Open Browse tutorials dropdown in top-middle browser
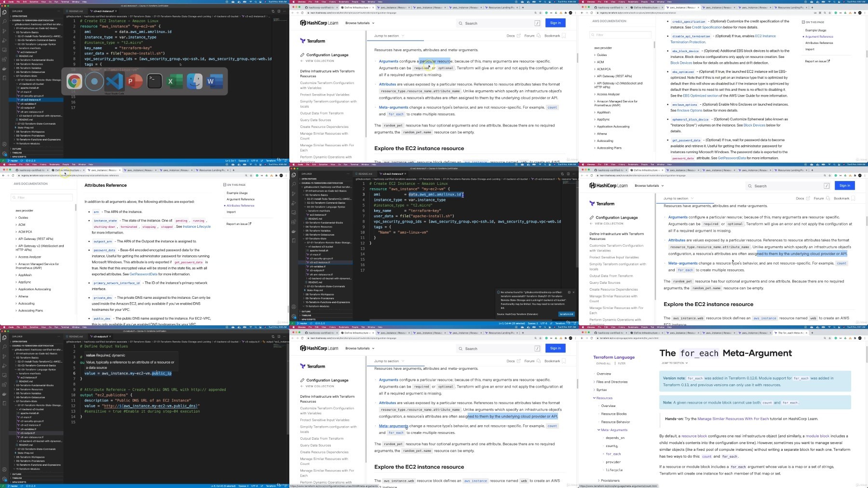Viewport: 868px width, 488px height. pyautogui.click(x=360, y=23)
